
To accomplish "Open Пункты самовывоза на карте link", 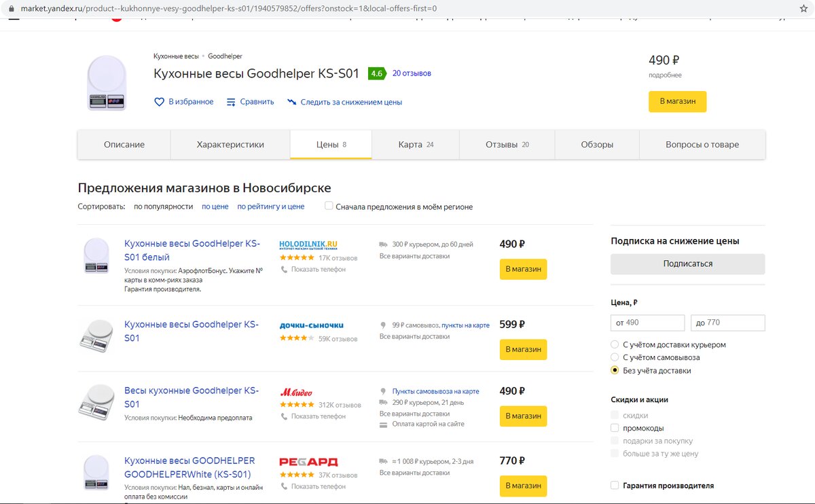I will point(436,392).
